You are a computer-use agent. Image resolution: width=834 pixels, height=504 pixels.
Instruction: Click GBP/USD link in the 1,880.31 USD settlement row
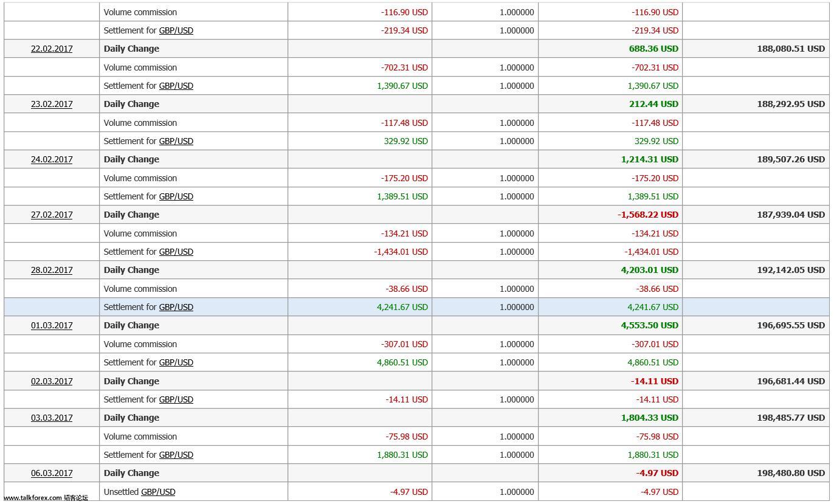pos(176,455)
